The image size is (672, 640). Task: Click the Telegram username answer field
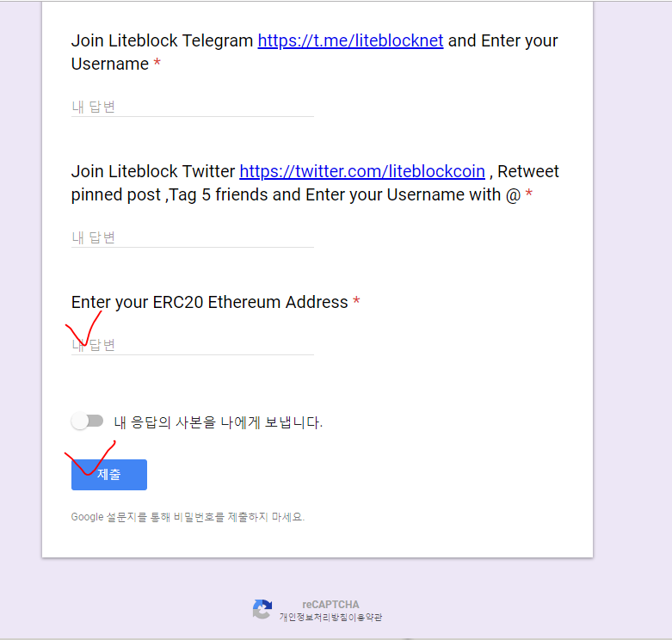coord(193,107)
